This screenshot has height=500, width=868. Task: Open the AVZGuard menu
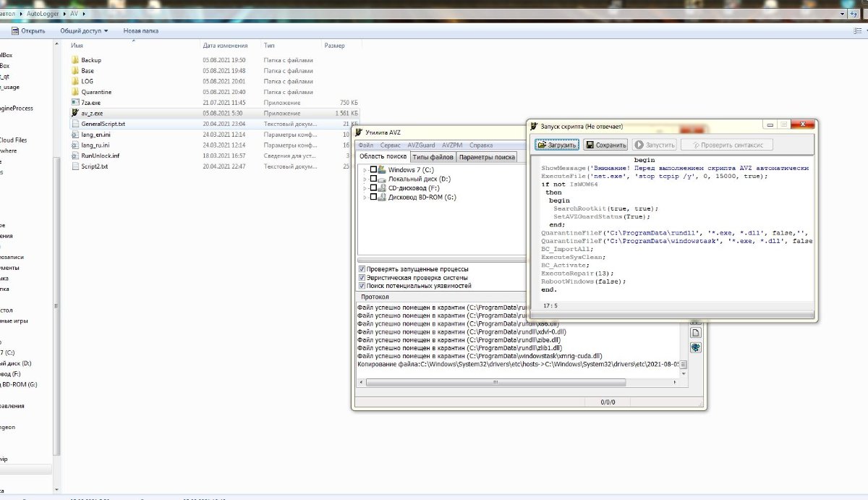(x=421, y=145)
